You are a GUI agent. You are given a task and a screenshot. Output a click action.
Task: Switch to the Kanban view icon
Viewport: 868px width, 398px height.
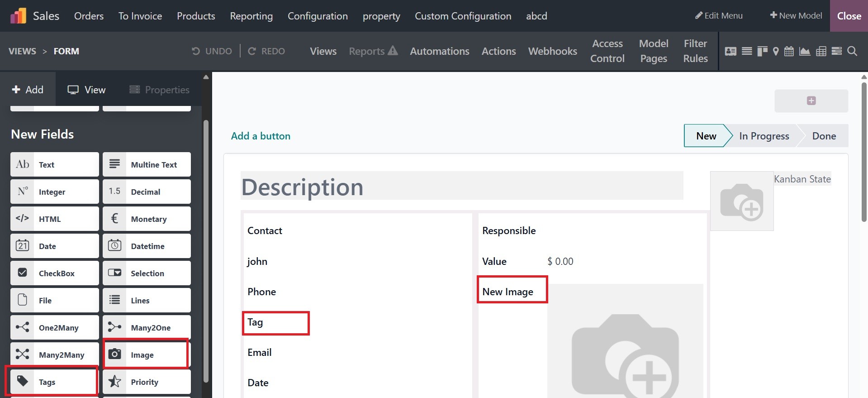762,51
